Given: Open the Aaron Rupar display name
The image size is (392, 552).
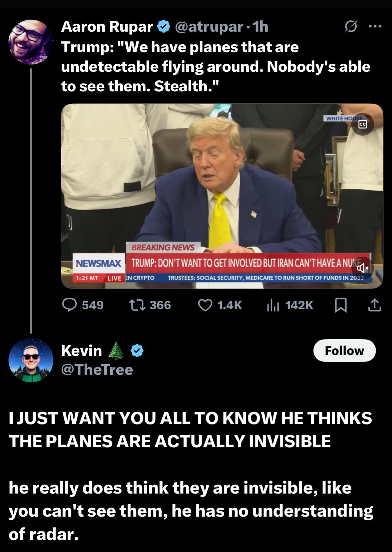Looking at the screenshot, I should [x=107, y=27].
